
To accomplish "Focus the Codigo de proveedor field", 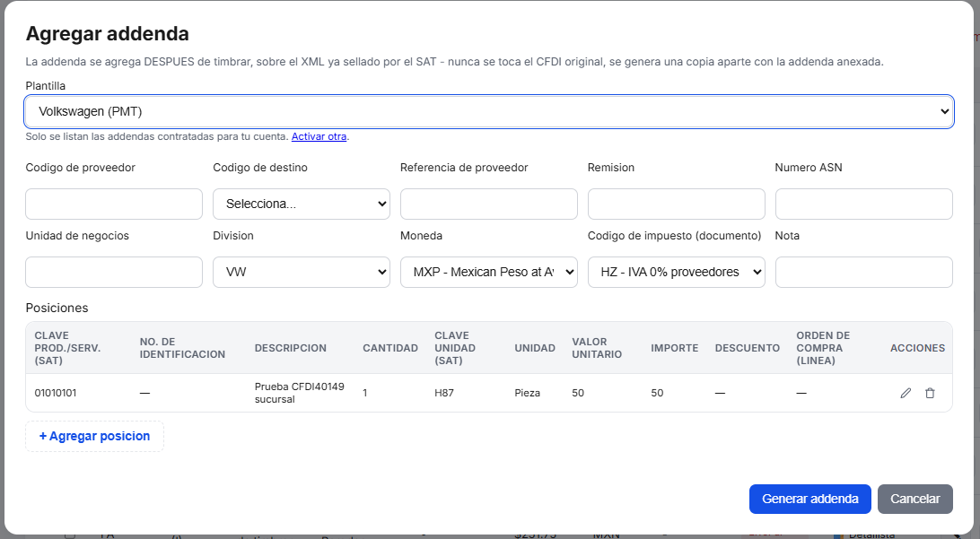I will pos(114,204).
